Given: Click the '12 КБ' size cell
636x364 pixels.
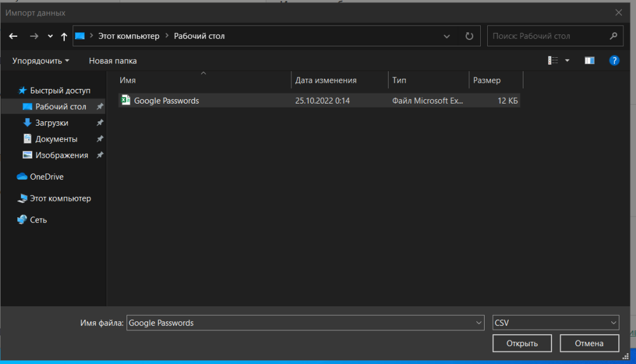Looking at the screenshot, I should 508,100.
